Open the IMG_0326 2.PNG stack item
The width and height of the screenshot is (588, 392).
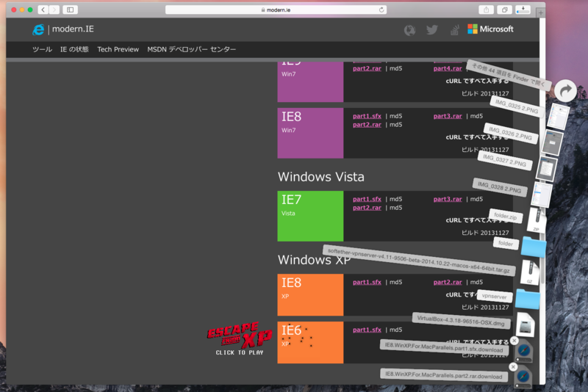553,143
